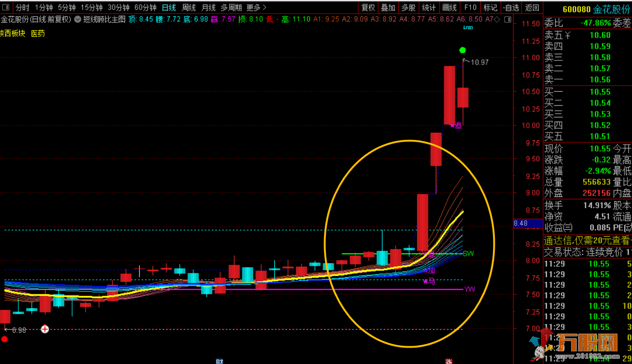
Task: Click the magenta YW line label
Action: coord(470,289)
